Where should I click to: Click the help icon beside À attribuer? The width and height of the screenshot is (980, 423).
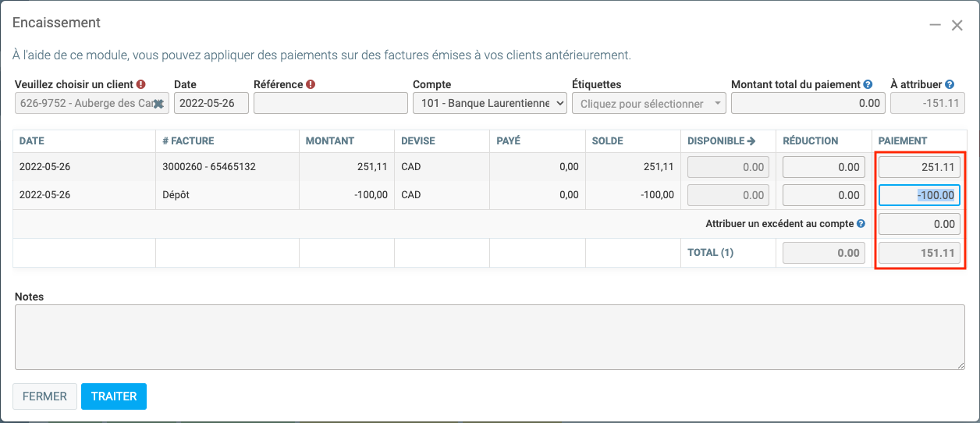click(x=950, y=84)
